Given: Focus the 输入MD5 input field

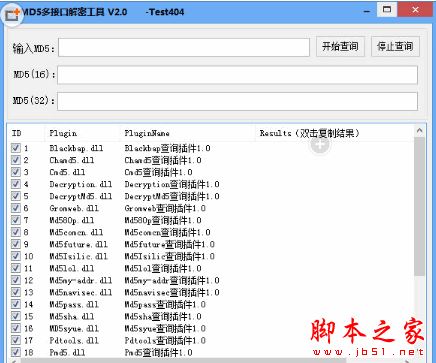Looking at the screenshot, I should coord(184,47).
